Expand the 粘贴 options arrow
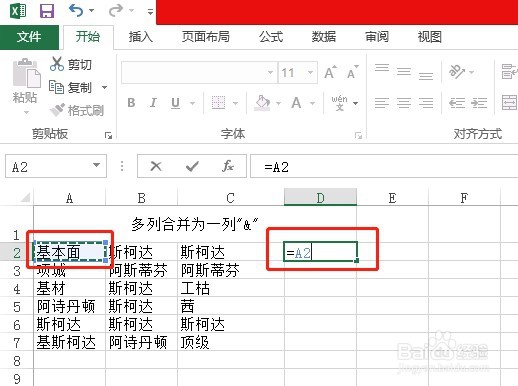Image resolution: width=518 pixels, height=386 pixels. [x=26, y=113]
